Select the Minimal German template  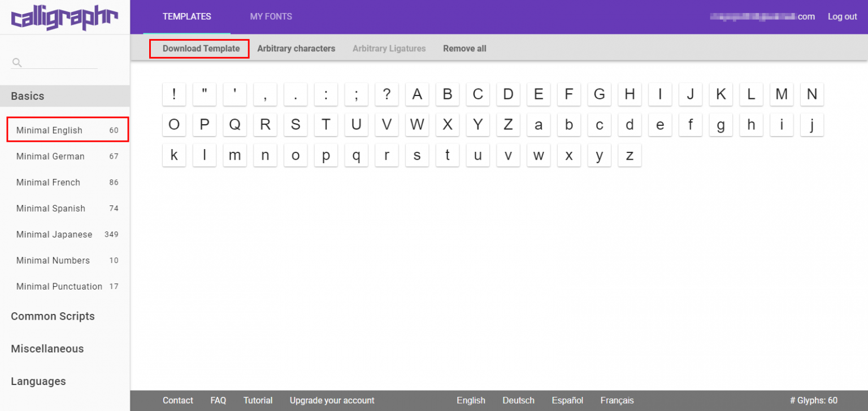click(49, 156)
